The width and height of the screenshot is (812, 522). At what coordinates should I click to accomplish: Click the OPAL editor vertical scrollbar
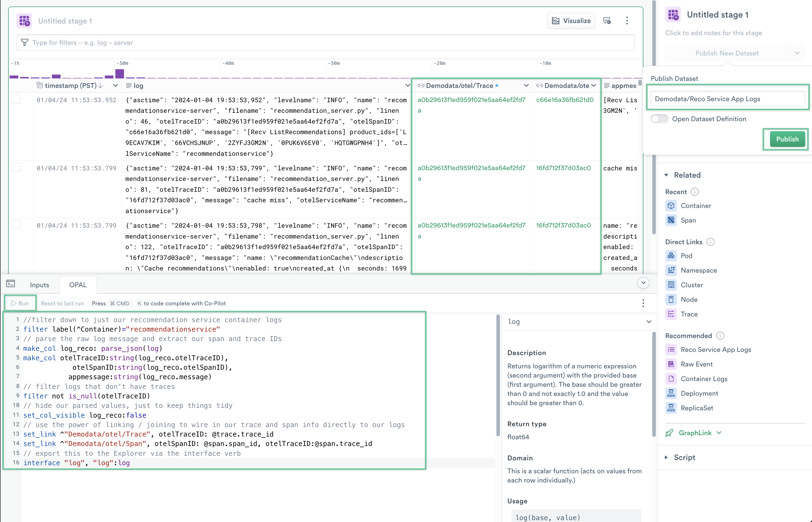[498, 375]
